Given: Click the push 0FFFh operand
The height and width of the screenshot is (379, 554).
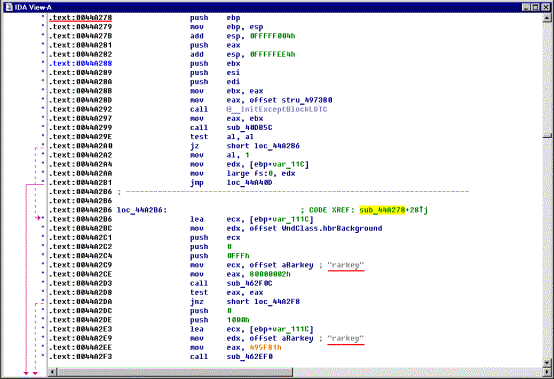Looking at the screenshot, I should [x=238, y=256].
